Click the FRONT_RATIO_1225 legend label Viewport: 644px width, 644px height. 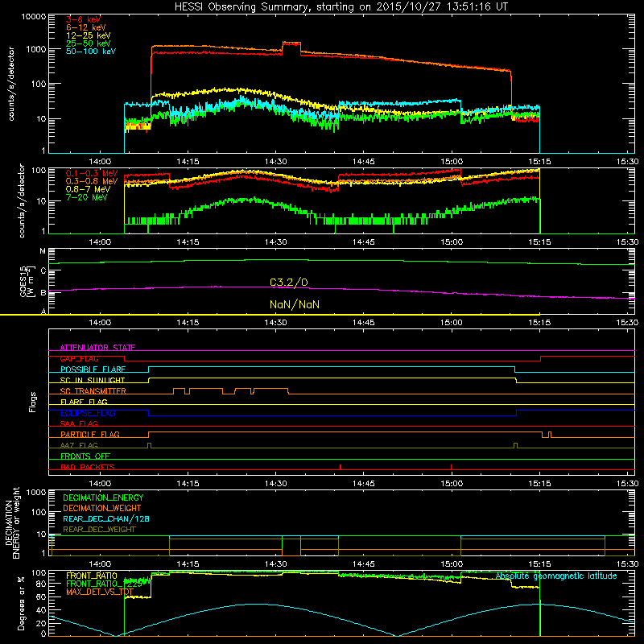point(105,584)
